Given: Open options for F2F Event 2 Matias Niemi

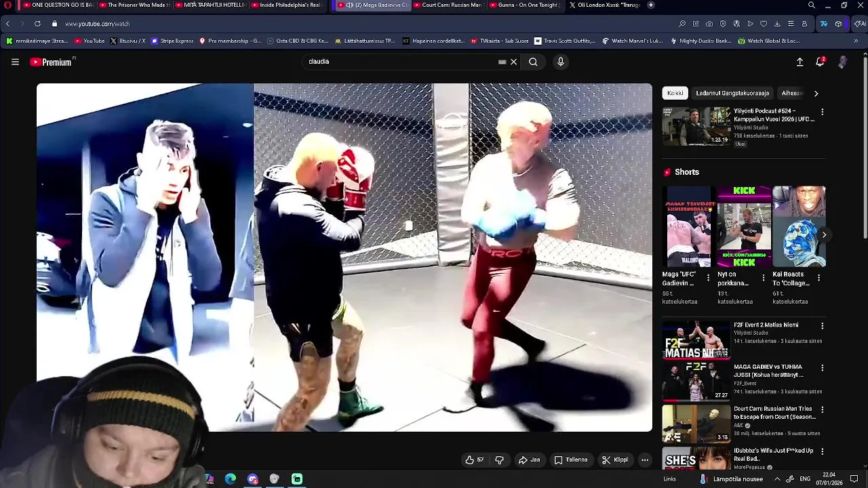Looking at the screenshot, I should click(823, 325).
